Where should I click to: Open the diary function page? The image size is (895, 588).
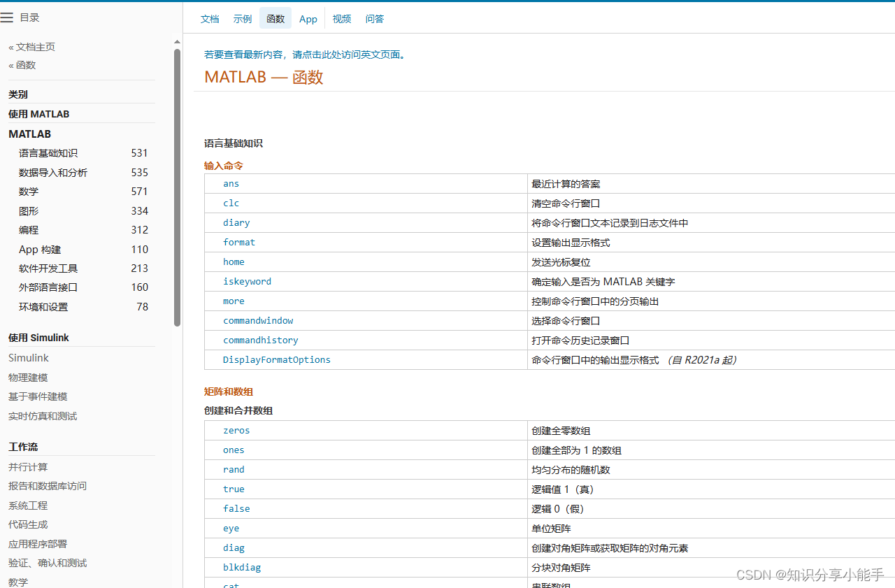[236, 223]
